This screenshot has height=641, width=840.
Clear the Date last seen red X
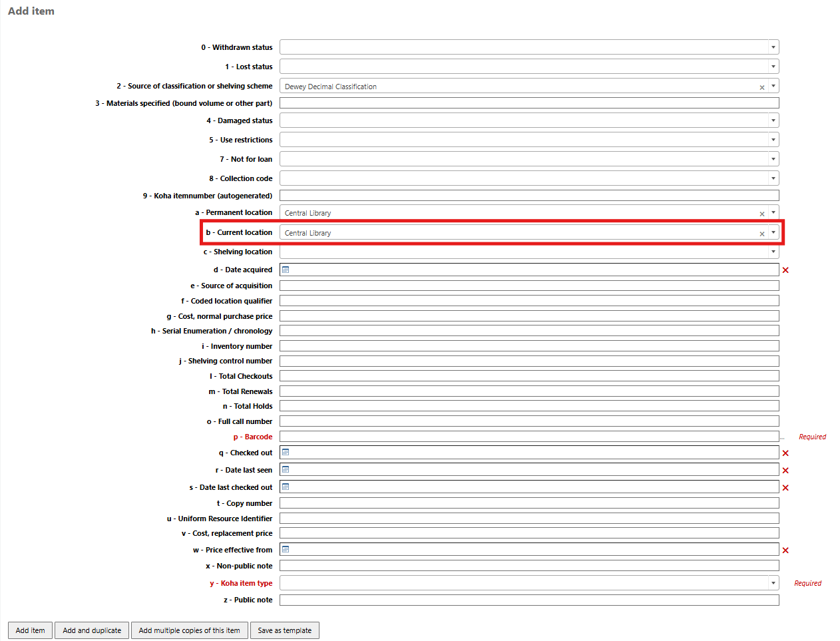pos(785,471)
